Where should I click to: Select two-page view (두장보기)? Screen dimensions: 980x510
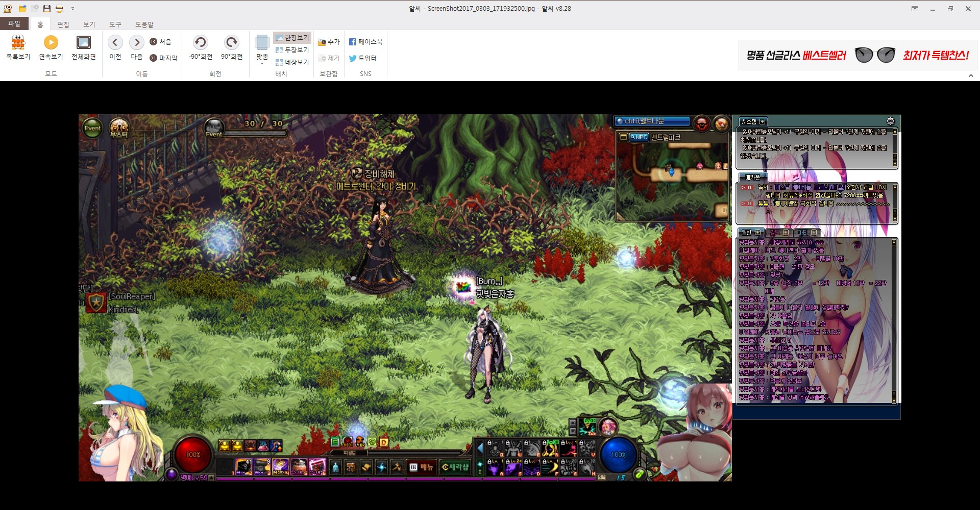click(x=292, y=50)
